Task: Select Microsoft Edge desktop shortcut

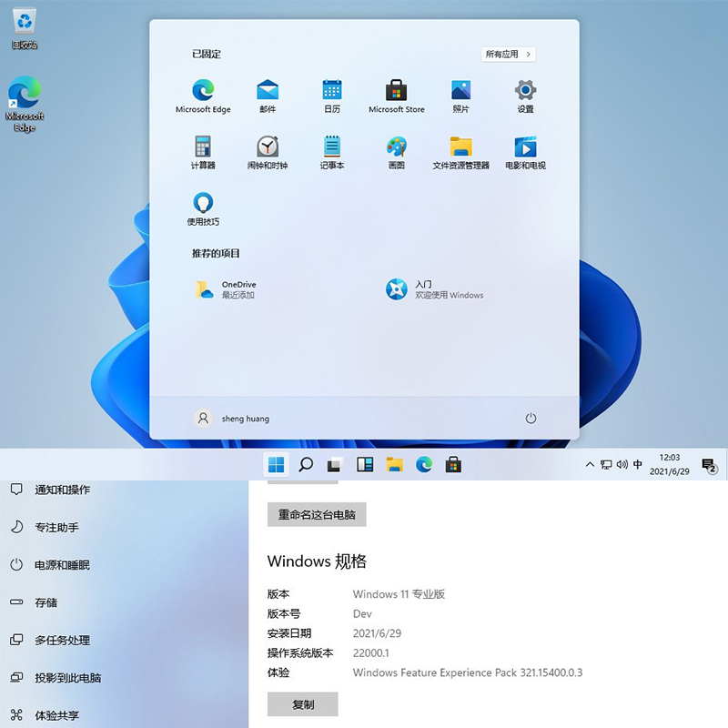Action: (25, 104)
